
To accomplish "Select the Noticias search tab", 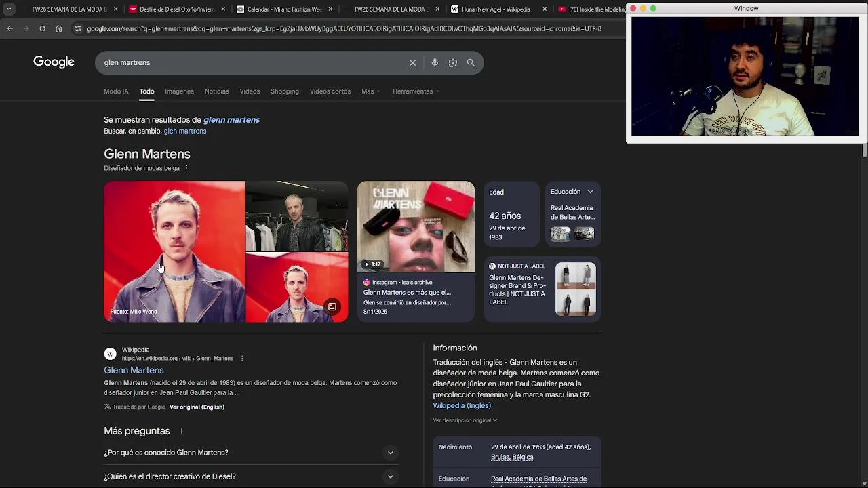I will click(x=216, y=91).
